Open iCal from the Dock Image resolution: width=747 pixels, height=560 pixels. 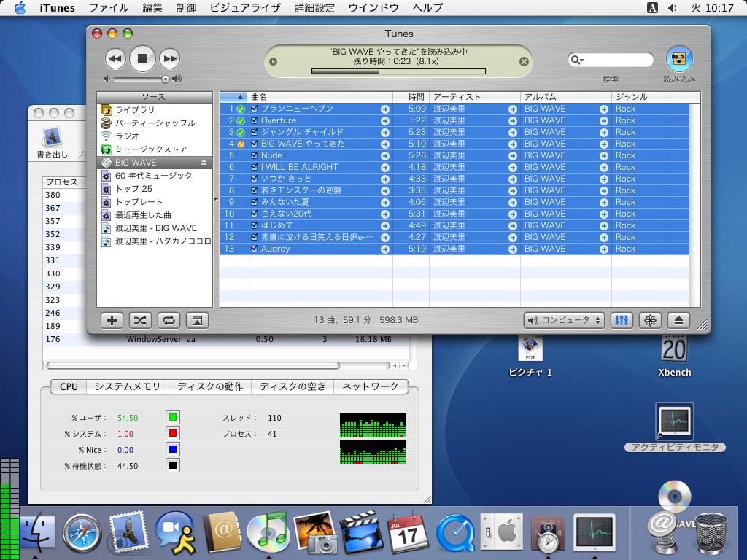click(409, 532)
